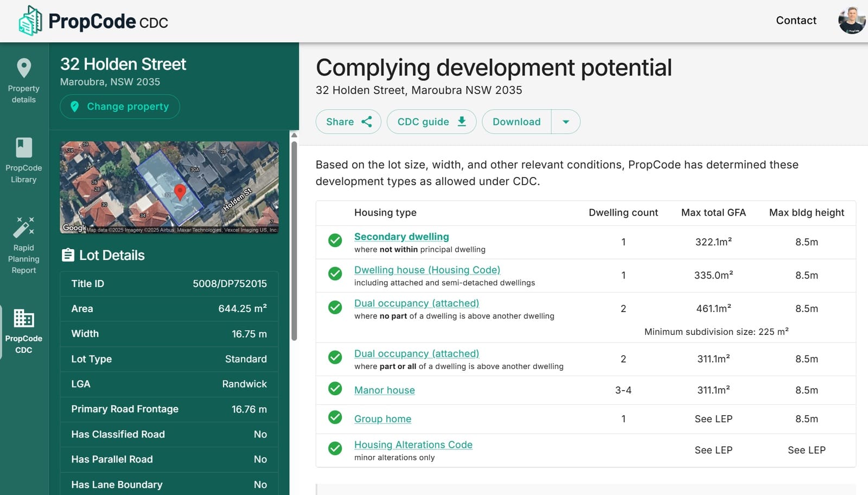Expand the Download dropdown arrow
Viewport: 868px width, 495px height.
click(x=566, y=122)
